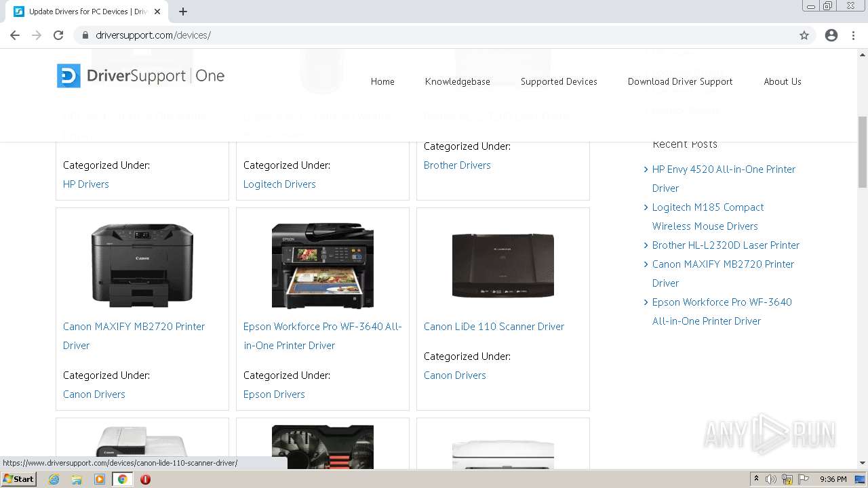Open recent post Canon MAXIFY MB2720 Driver
Screen dimensions: 868x488
723,274
